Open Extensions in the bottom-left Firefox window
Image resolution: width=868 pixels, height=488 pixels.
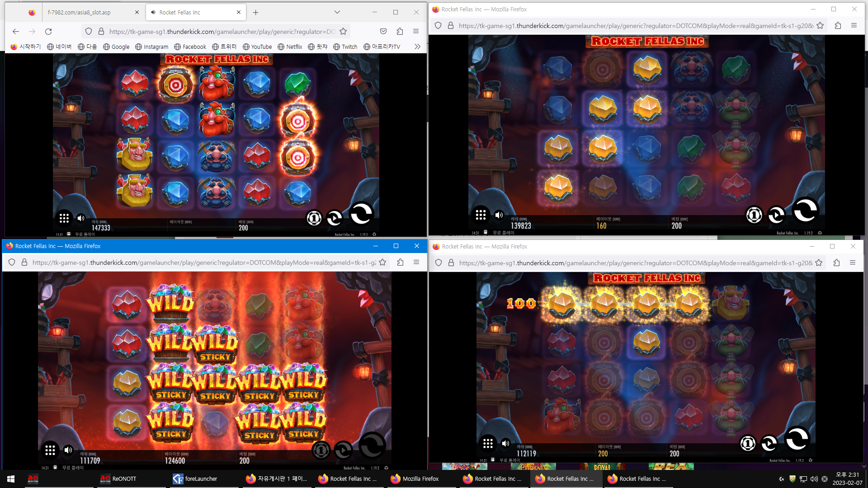(400, 262)
